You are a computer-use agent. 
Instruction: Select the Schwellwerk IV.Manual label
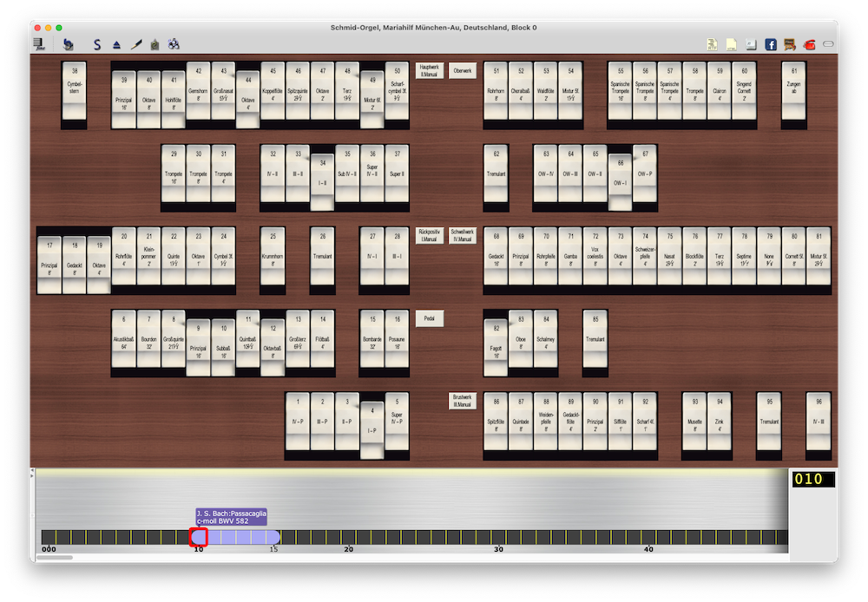[463, 236]
